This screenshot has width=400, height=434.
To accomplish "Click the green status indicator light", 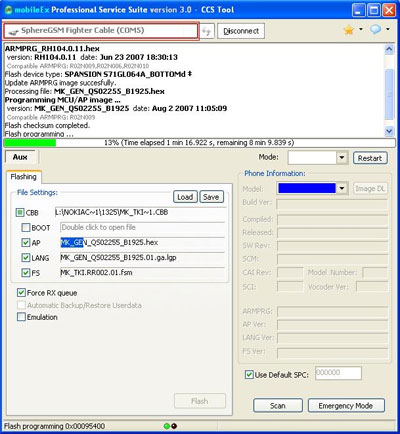I will pos(167,426).
